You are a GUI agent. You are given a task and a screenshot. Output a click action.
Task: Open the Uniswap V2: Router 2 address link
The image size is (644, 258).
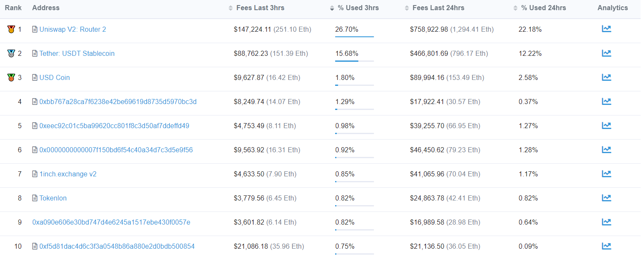tap(73, 29)
